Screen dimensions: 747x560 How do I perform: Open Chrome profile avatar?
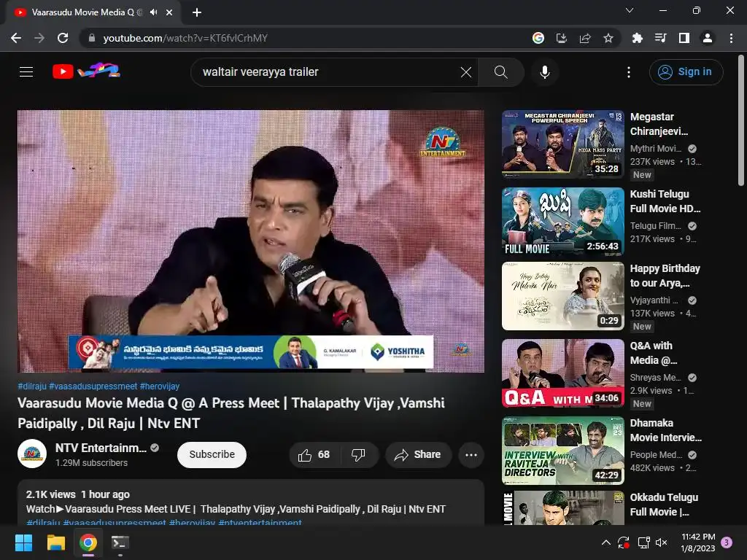708,38
